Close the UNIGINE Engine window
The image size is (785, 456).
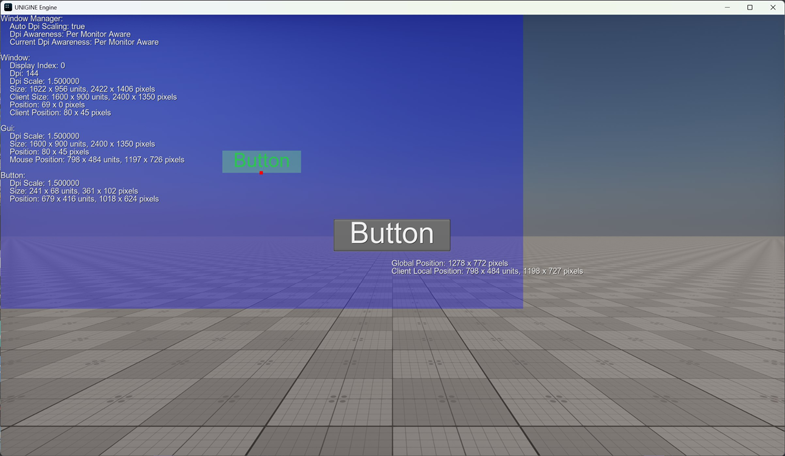click(x=773, y=7)
